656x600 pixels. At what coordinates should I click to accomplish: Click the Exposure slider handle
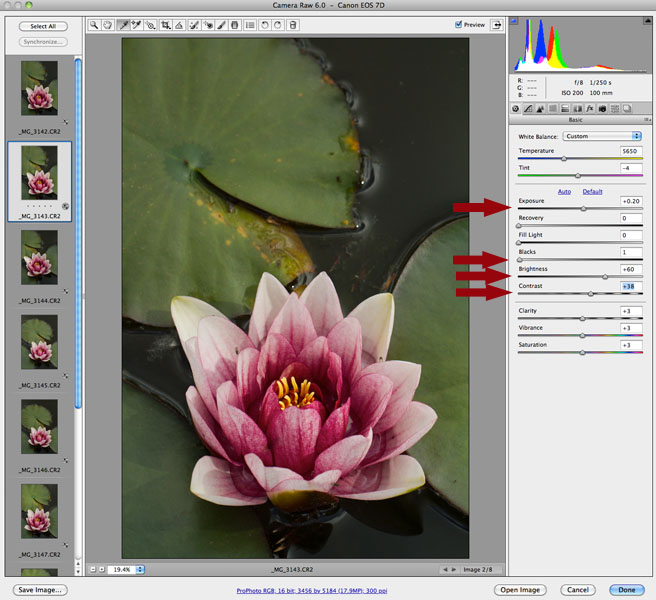(583, 208)
